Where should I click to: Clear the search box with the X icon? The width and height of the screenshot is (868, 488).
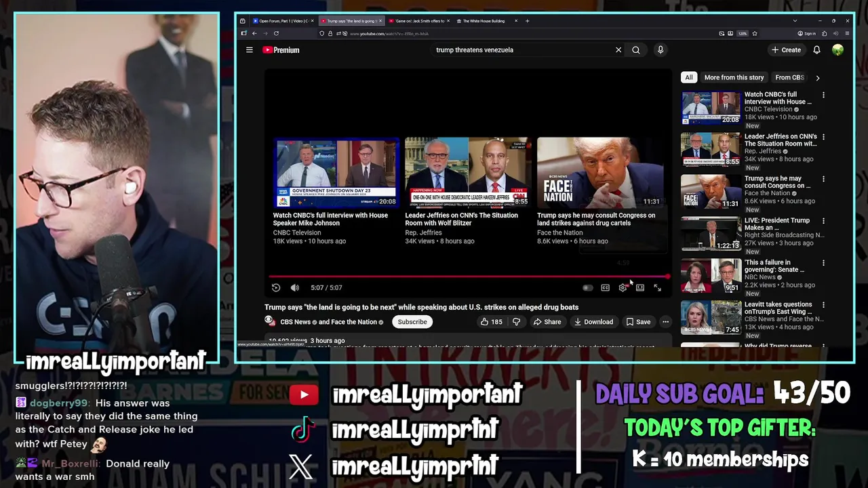coord(618,49)
